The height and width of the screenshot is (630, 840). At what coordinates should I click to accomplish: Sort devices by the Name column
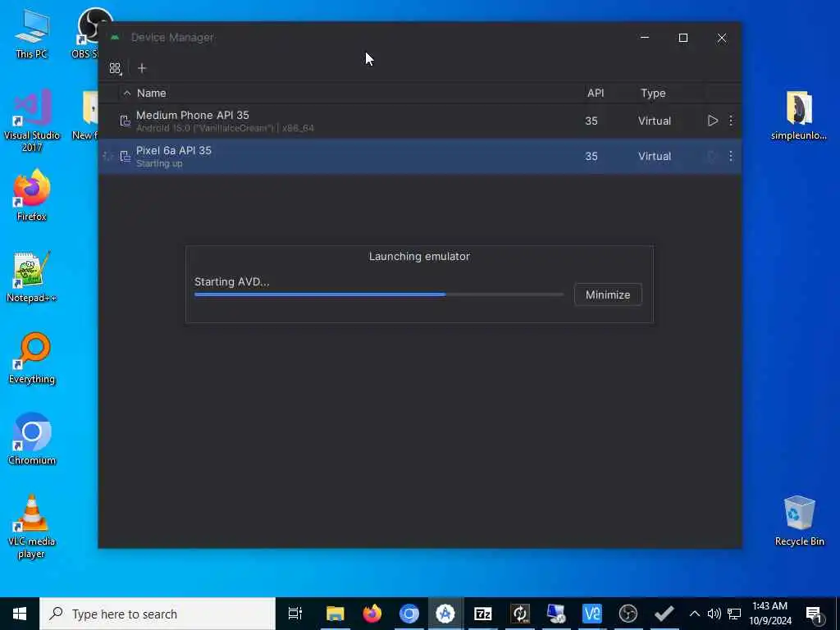click(x=151, y=93)
